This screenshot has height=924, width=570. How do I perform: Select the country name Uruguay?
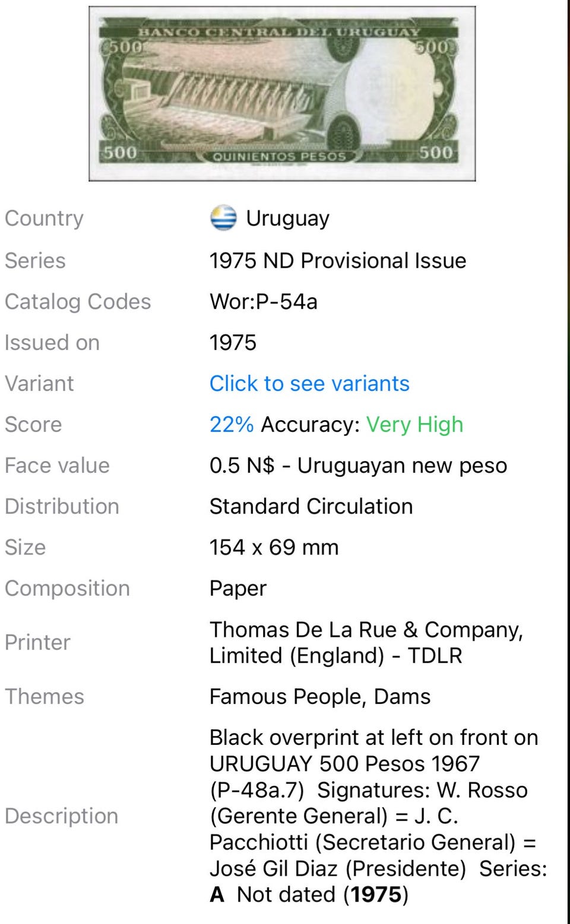click(287, 218)
